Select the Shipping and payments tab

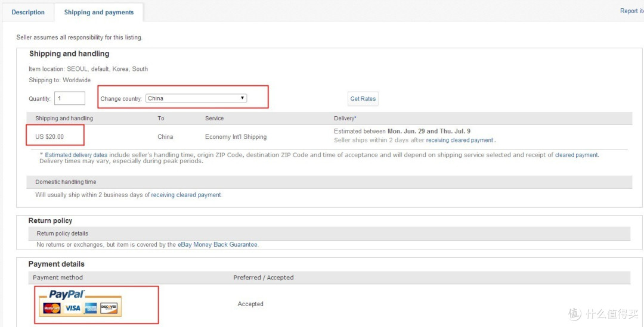(x=98, y=13)
